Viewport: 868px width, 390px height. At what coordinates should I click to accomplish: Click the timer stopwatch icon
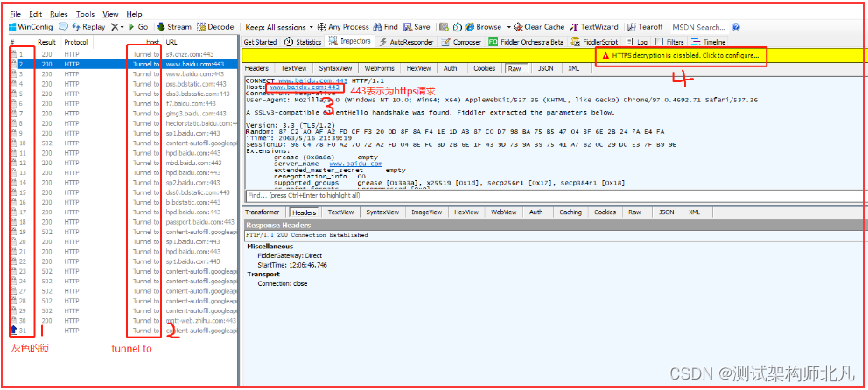tap(458, 26)
